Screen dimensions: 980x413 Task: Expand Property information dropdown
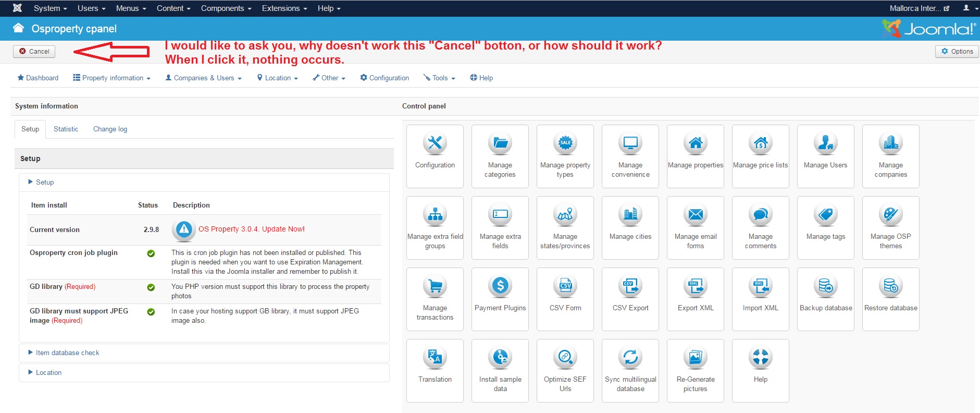pyautogui.click(x=111, y=78)
